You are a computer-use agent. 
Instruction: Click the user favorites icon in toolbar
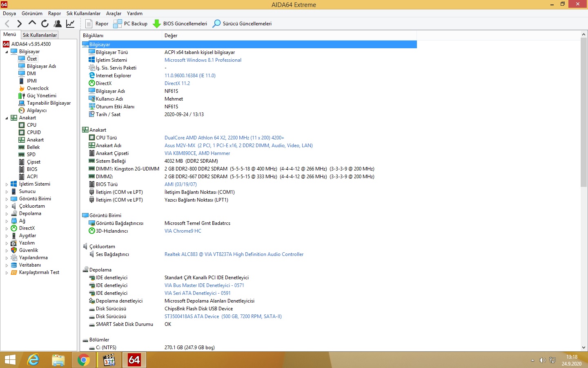coord(58,24)
